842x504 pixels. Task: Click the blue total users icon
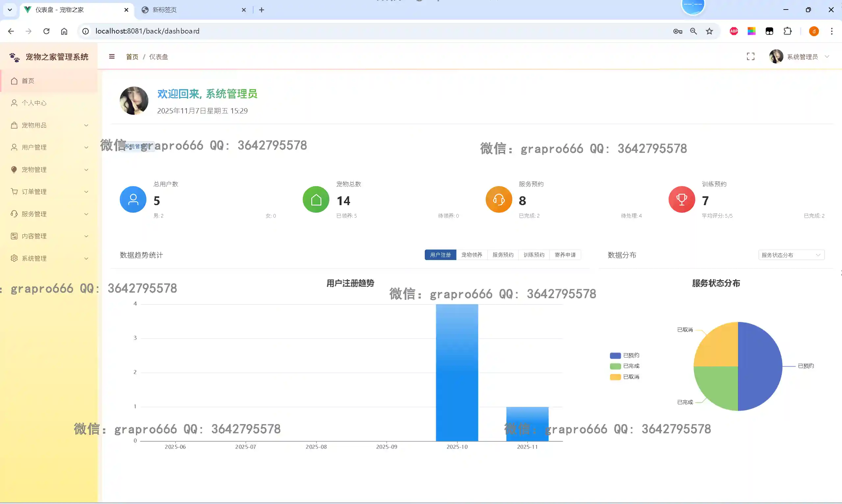coord(133,199)
